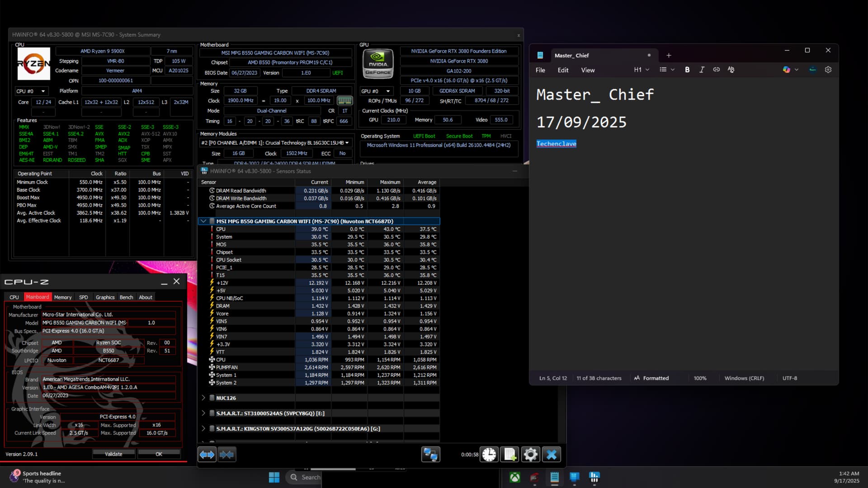Click the taskbar Search box
Viewport: 868px width, 488px height.
coord(303,477)
